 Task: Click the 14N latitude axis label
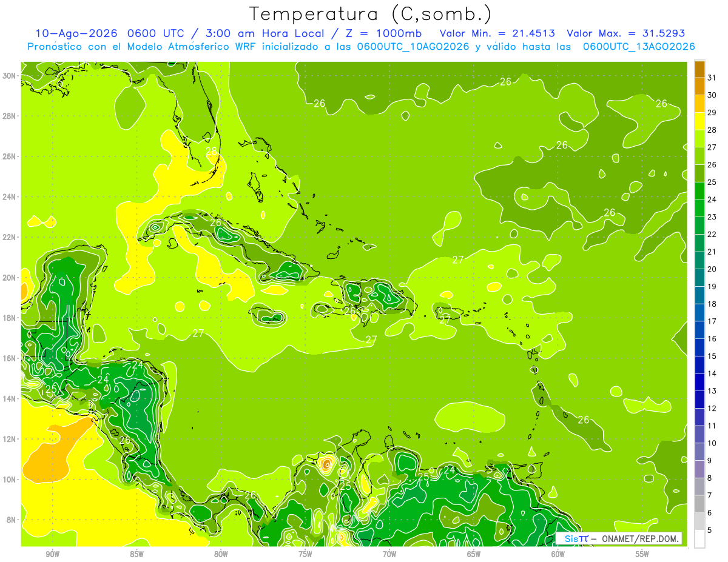click(10, 398)
